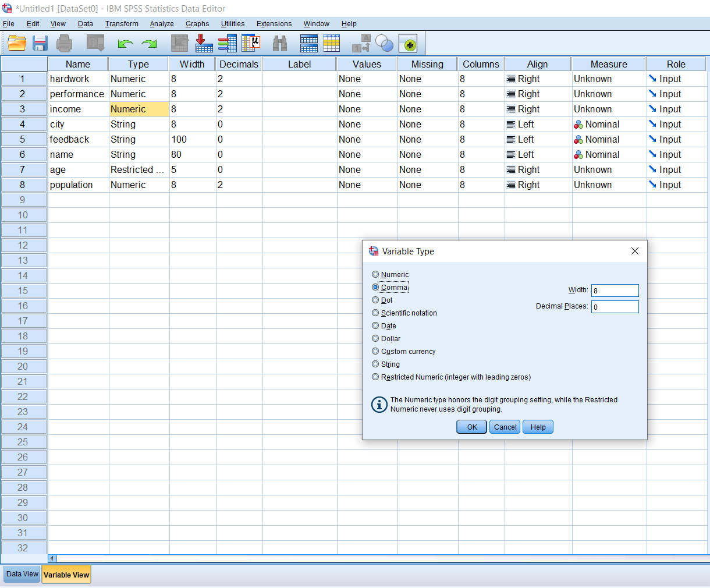
Task: Click the Insert Cases toolbar icon
Action: (x=309, y=44)
